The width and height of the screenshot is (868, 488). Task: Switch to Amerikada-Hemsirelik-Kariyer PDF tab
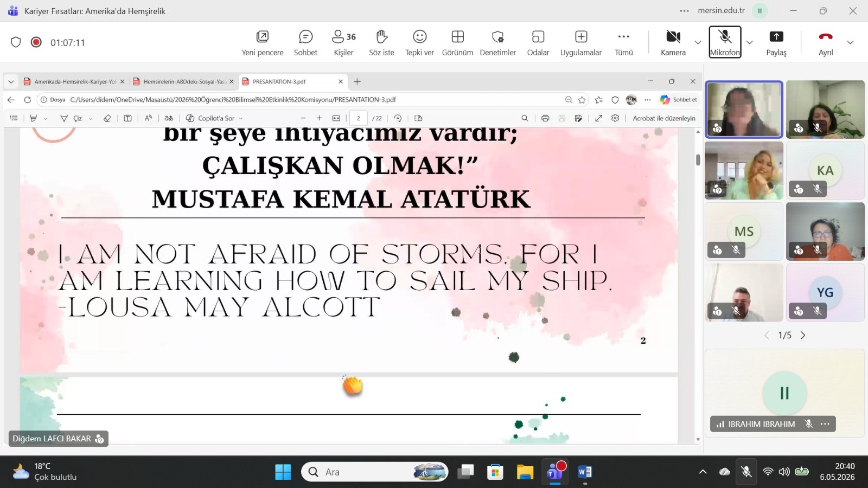pyautogui.click(x=74, y=81)
